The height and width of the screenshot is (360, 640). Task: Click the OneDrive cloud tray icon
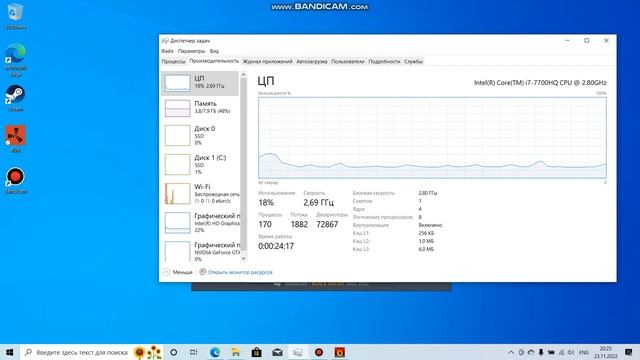tap(531, 352)
